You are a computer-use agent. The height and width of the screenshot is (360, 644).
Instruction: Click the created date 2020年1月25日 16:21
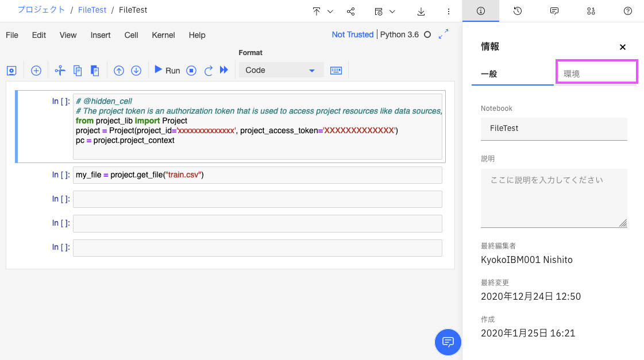528,333
